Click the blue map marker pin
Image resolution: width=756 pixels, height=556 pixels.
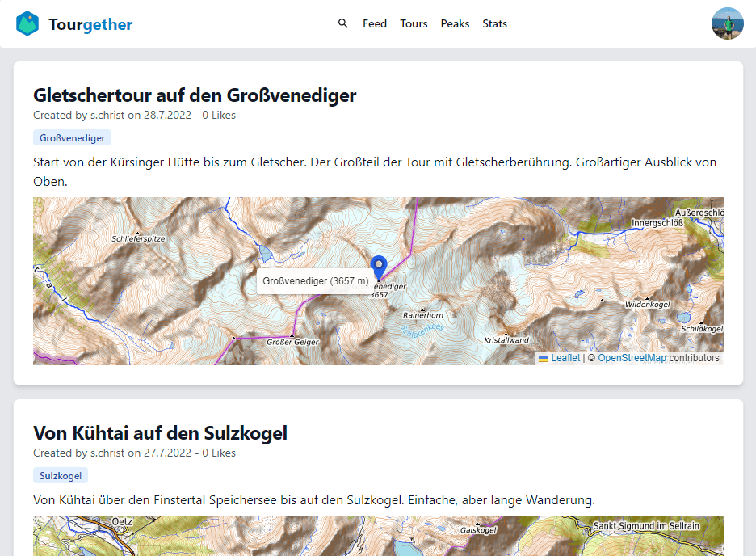pos(379,266)
